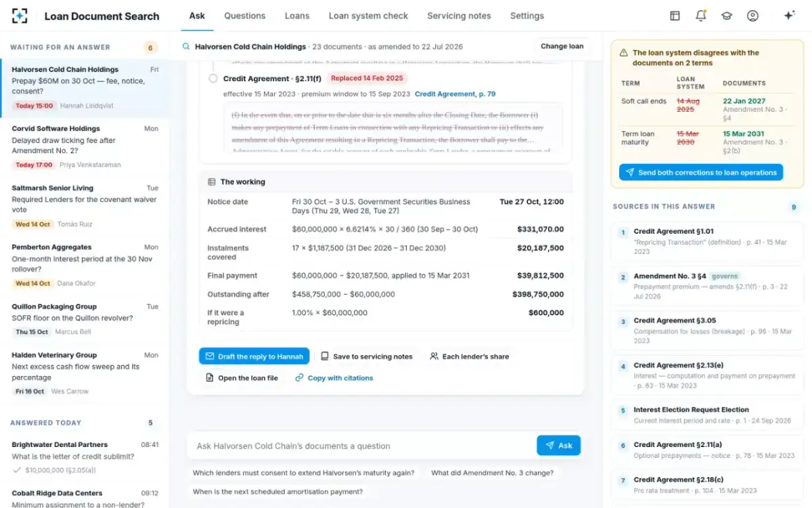Go to Loan system check tab
Screen dimensions: 812x508
tap(368, 16)
